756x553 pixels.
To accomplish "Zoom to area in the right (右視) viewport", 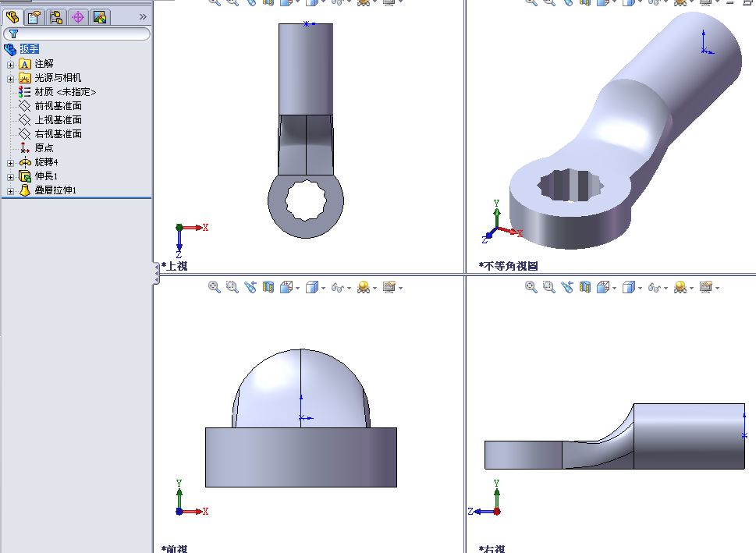I will tap(548, 287).
